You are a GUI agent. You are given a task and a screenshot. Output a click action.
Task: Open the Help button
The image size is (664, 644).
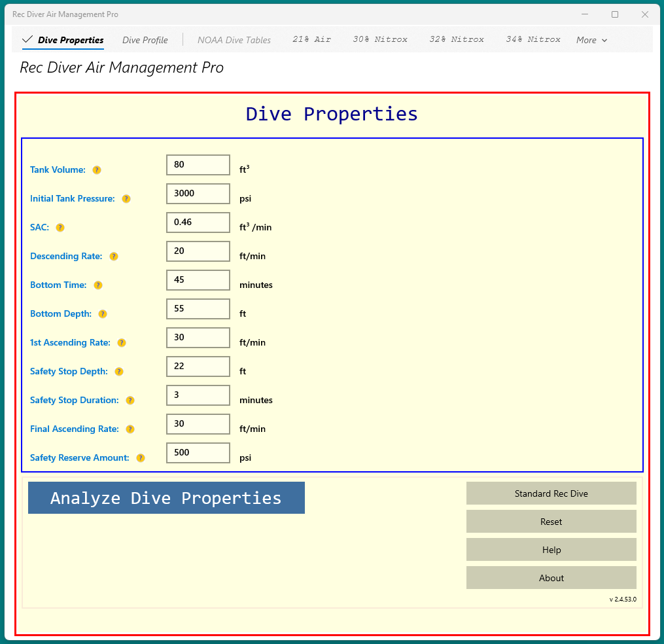pyautogui.click(x=551, y=550)
